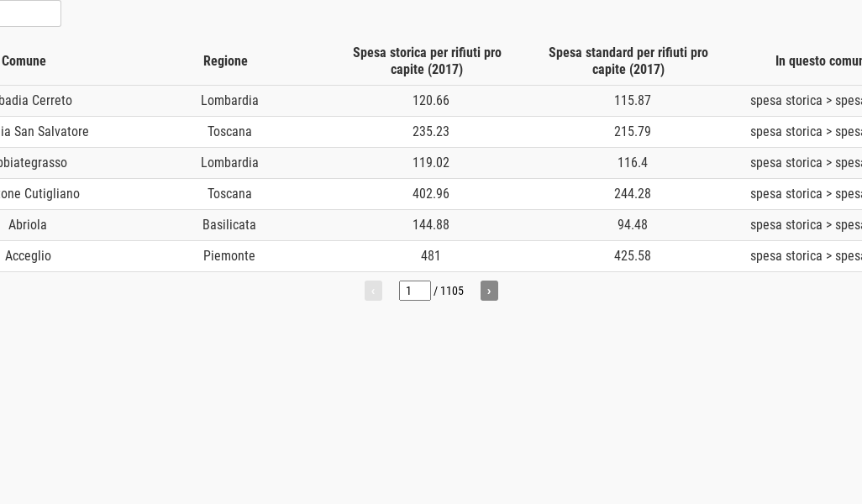Sort by Regione column header
This screenshot has width=862, height=504.
click(225, 60)
